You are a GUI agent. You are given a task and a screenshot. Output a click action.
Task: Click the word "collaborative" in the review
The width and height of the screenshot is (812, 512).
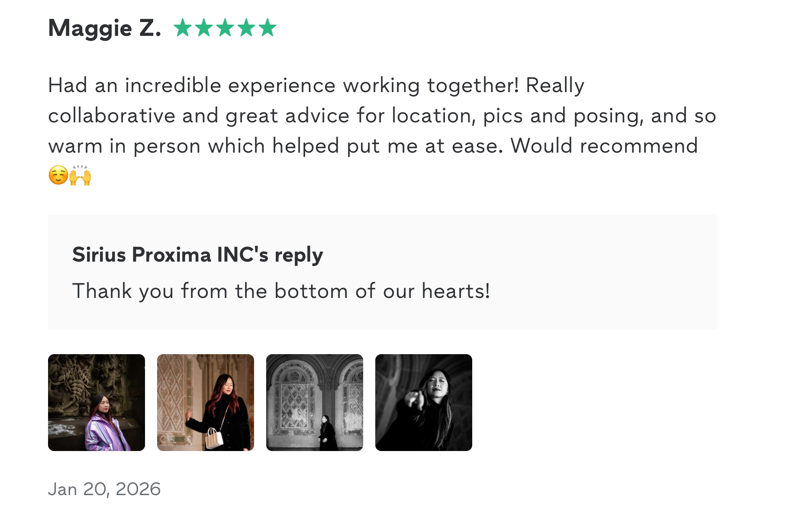click(x=112, y=116)
